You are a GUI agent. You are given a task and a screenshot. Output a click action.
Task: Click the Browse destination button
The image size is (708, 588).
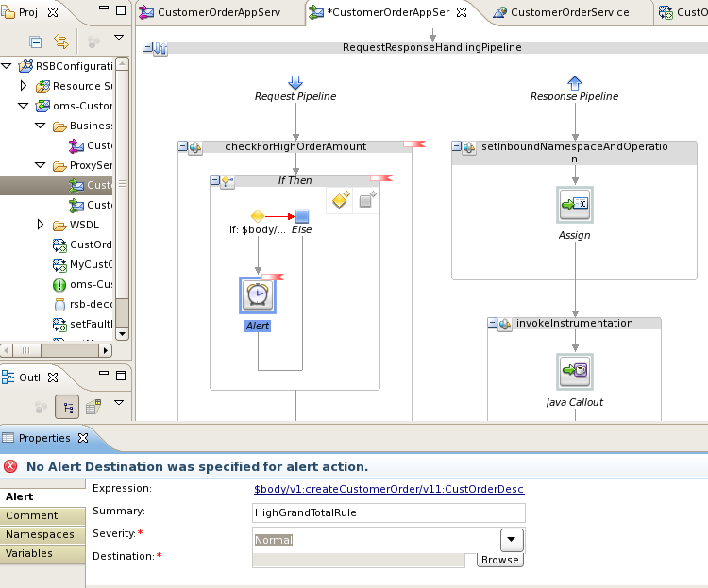(499, 560)
